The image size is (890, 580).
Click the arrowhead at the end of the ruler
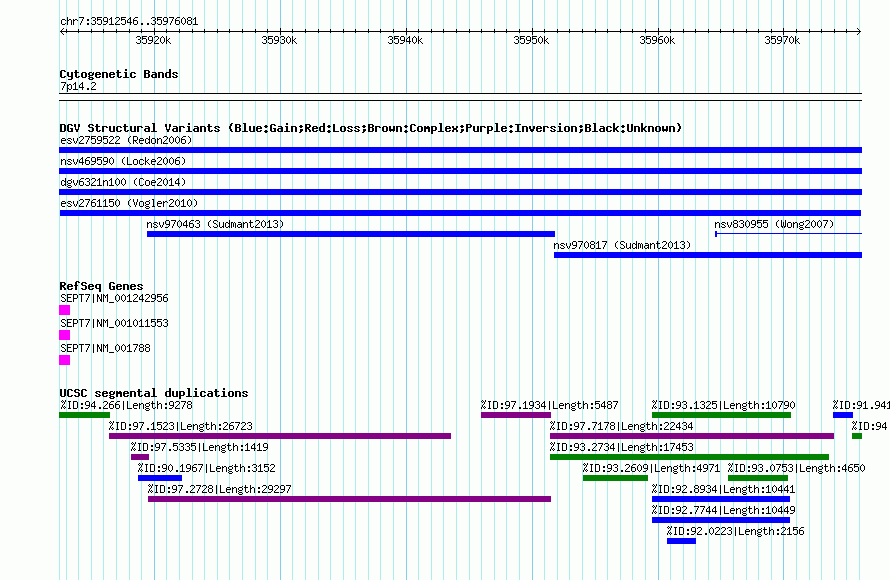click(x=859, y=32)
